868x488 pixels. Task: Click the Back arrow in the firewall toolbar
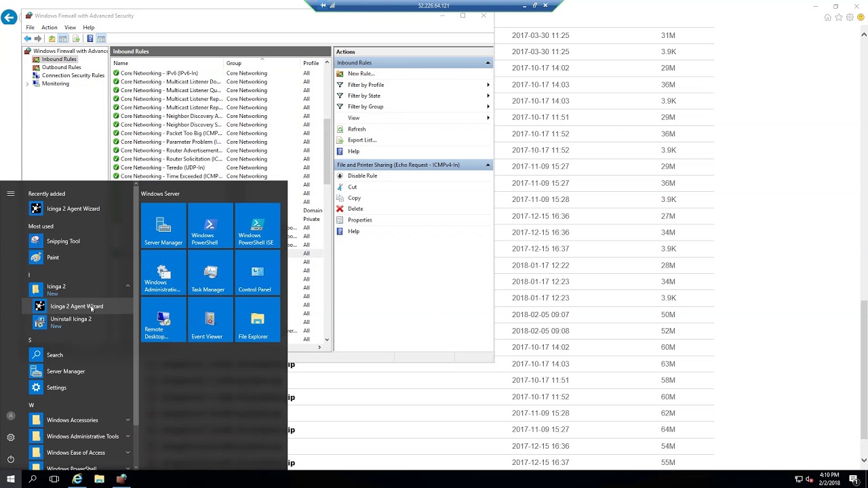pyautogui.click(x=28, y=39)
